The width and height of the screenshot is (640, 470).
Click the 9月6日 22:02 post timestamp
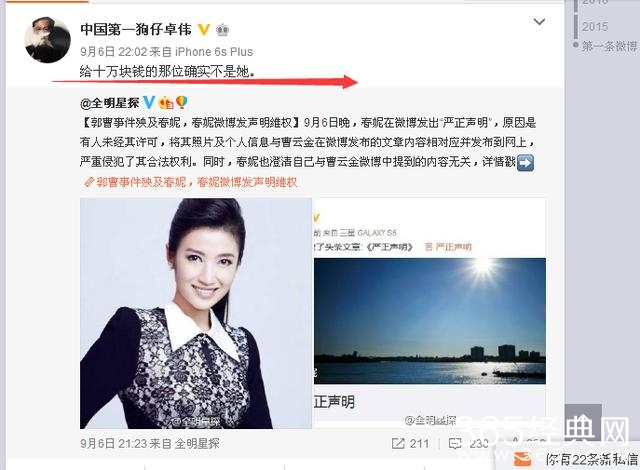[113, 52]
